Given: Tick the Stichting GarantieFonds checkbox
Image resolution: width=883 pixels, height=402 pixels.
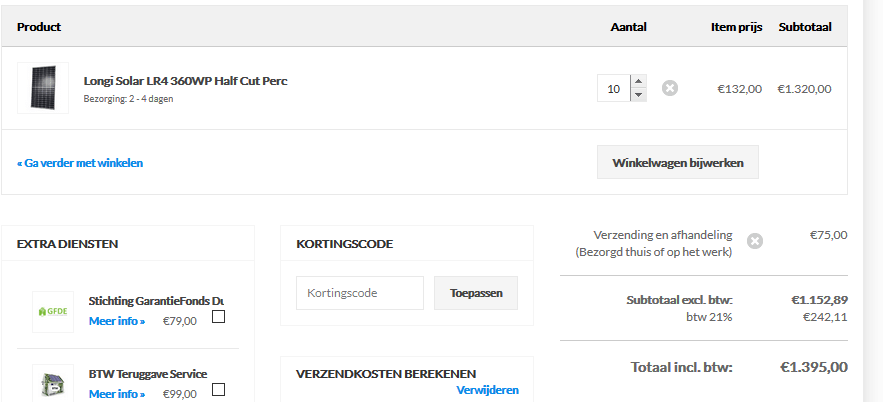Looking at the screenshot, I should coord(218,317).
